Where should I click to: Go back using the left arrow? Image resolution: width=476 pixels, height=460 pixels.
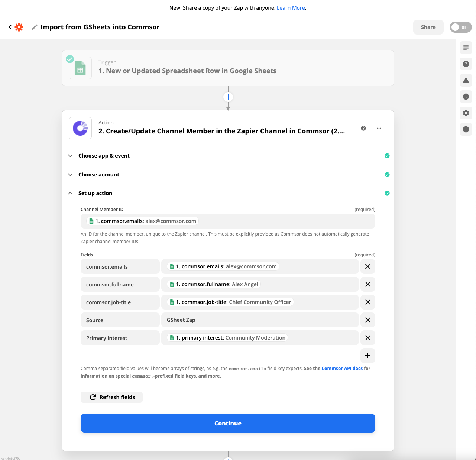[x=10, y=27]
